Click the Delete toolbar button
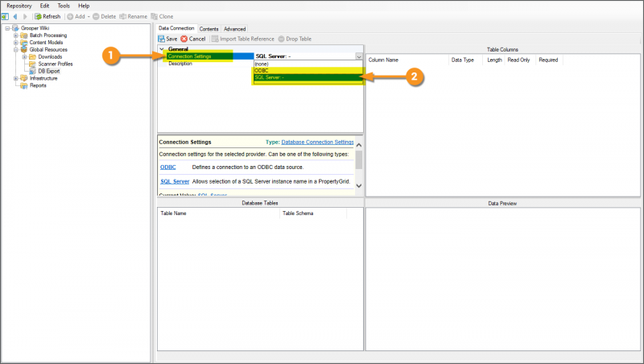The height and width of the screenshot is (364, 644). coord(105,16)
